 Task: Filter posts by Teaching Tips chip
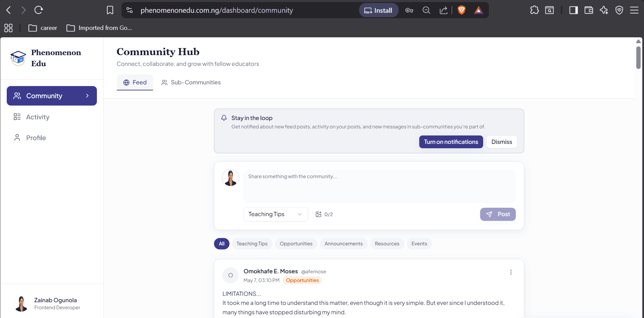[x=252, y=244]
